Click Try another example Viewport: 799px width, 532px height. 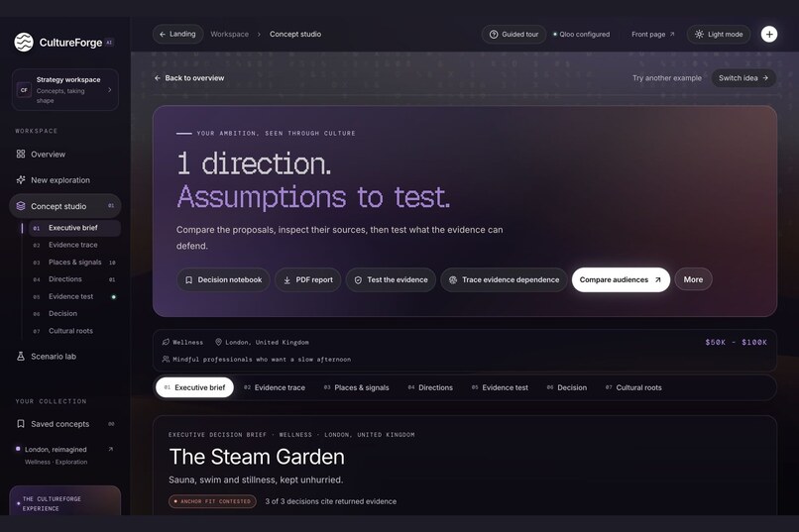click(666, 78)
